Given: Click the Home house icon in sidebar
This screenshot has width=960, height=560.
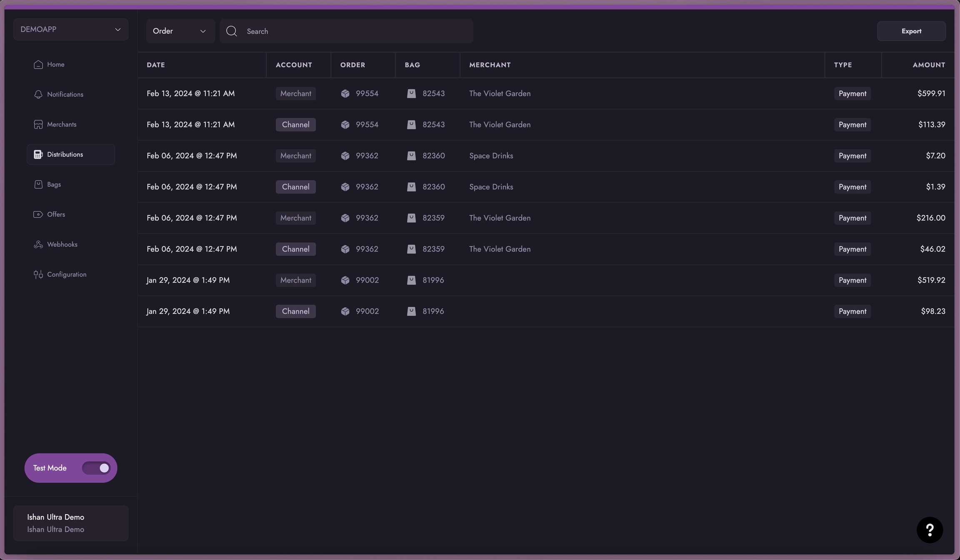Looking at the screenshot, I should pyautogui.click(x=38, y=65).
